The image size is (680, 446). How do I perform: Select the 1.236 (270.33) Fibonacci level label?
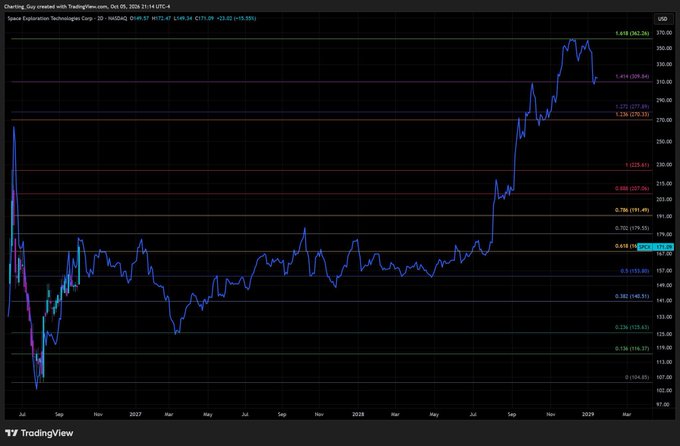pos(632,114)
